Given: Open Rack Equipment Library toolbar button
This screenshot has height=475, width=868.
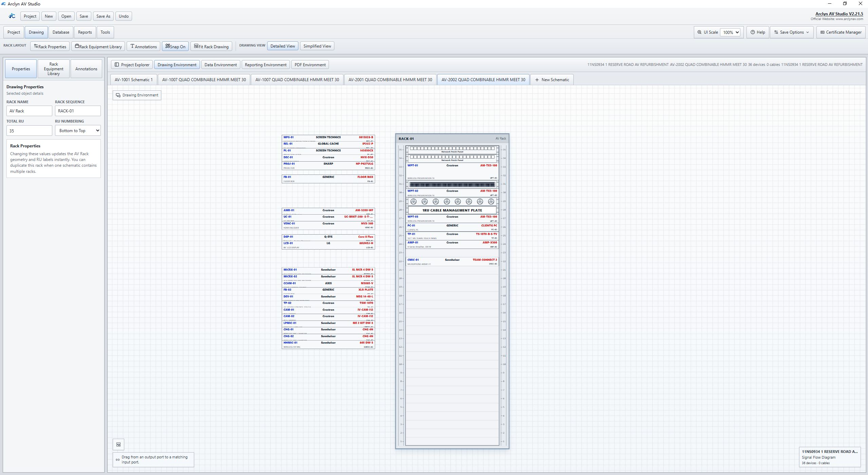Looking at the screenshot, I should 98,47.
